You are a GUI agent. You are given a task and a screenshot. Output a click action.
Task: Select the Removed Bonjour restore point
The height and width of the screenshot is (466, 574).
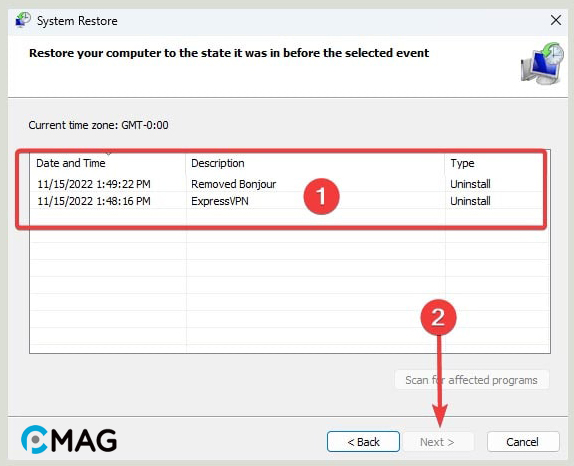point(289,184)
